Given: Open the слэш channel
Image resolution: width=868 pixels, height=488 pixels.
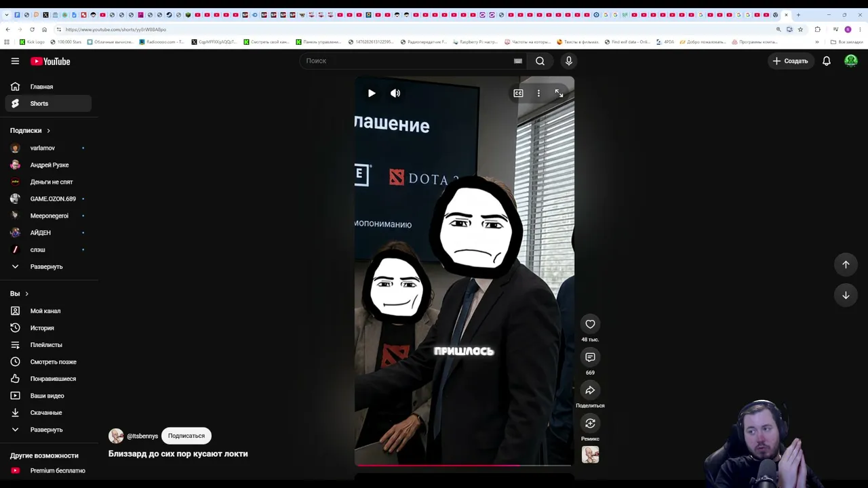Looking at the screenshot, I should click(48, 249).
